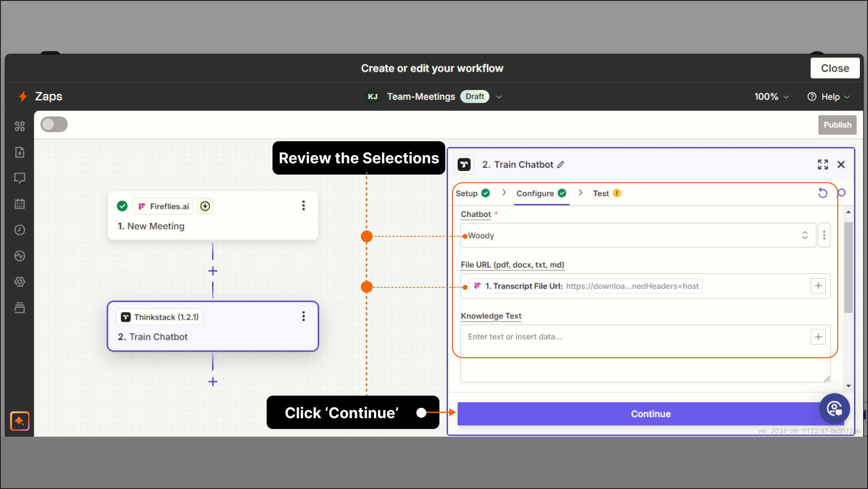This screenshot has height=489, width=868.
Task: Open the calendar sidebar icon
Action: [x=19, y=204]
